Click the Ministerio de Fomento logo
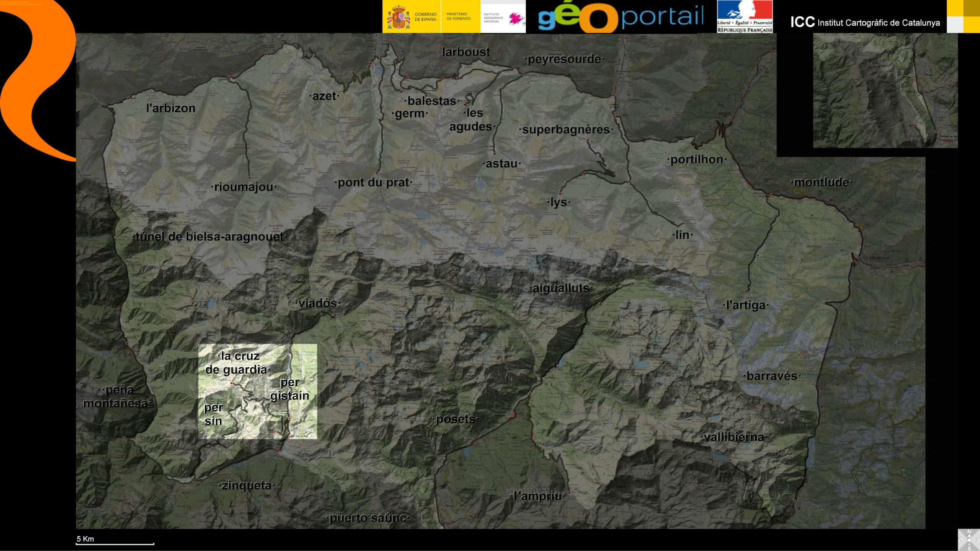 [460, 17]
